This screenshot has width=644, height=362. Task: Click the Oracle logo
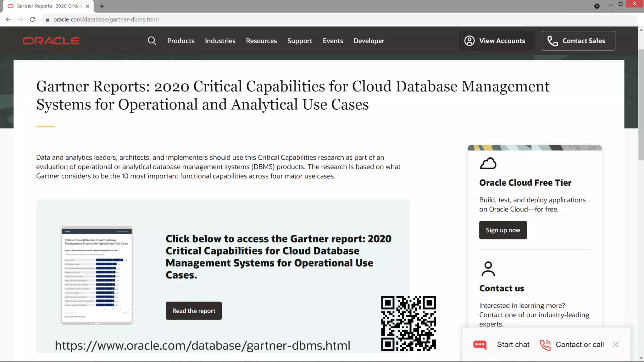pos(51,41)
